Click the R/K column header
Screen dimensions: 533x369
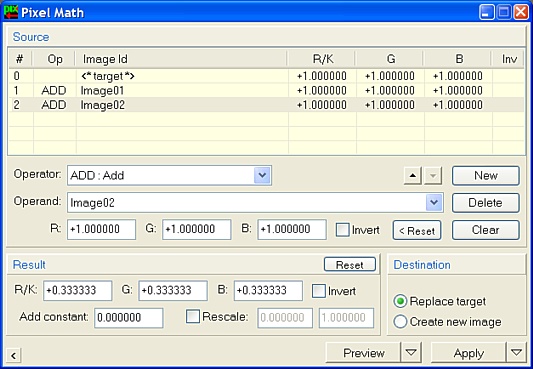coord(322,59)
